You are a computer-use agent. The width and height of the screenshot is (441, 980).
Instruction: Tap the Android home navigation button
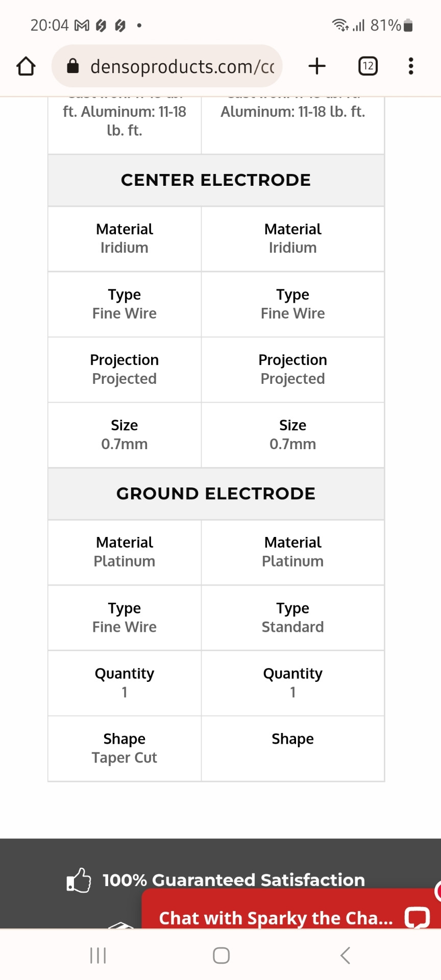pyautogui.click(x=221, y=955)
